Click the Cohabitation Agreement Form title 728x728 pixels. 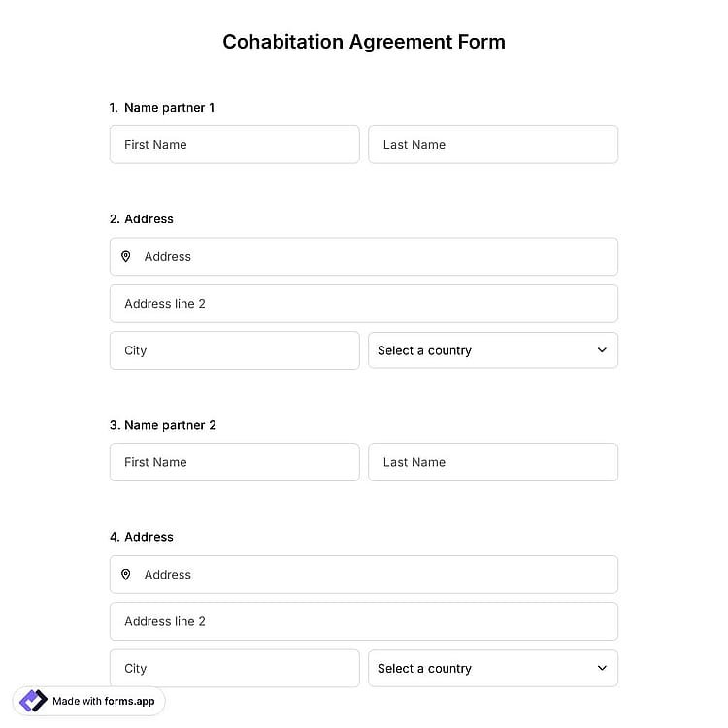[364, 42]
